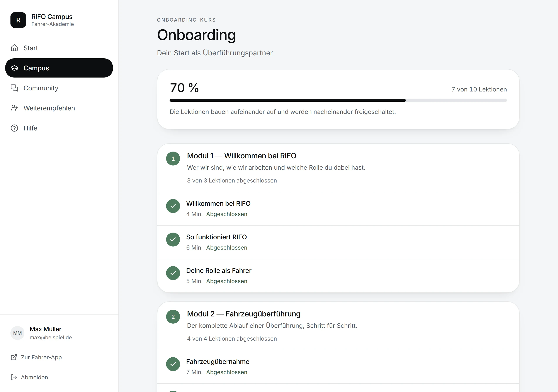Open lesson Fahrzeugübernahme

click(338, 367)
